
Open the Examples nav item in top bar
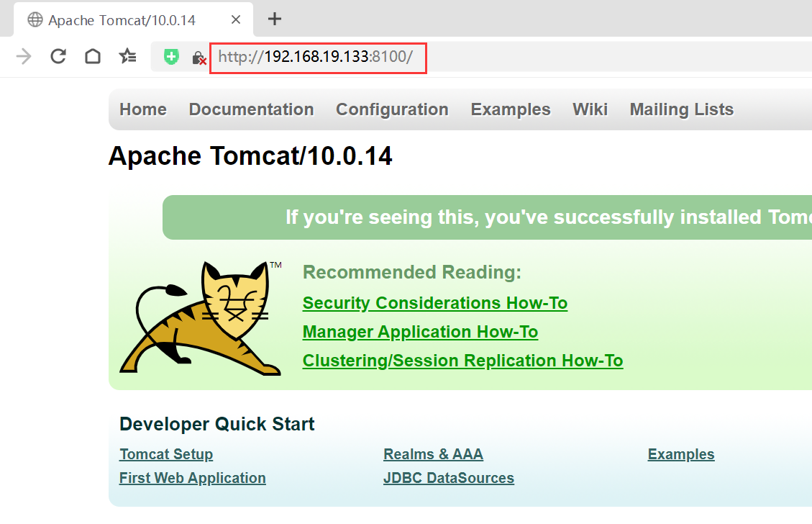coord(511,109)
